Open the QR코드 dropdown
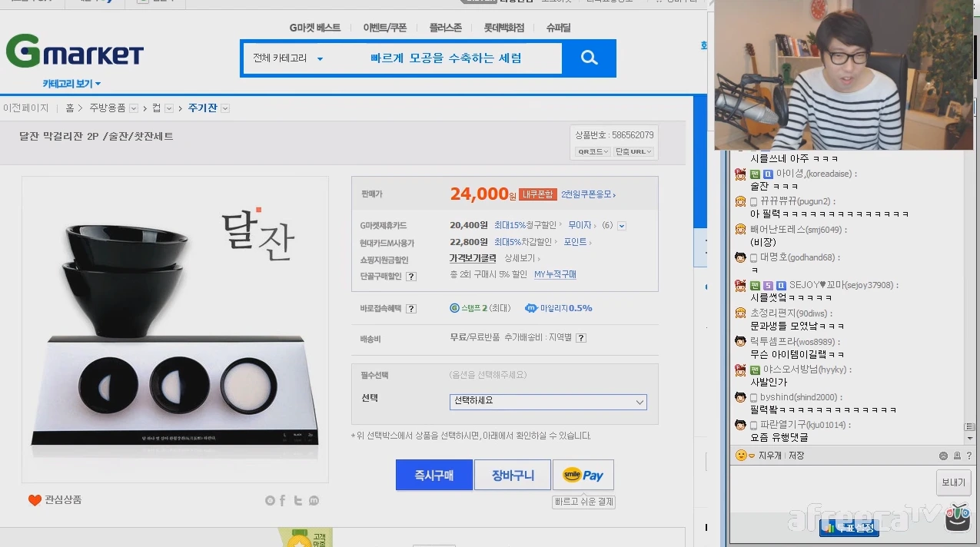Image resolution: width=980 pixels, height=547 pixels. 593,151
